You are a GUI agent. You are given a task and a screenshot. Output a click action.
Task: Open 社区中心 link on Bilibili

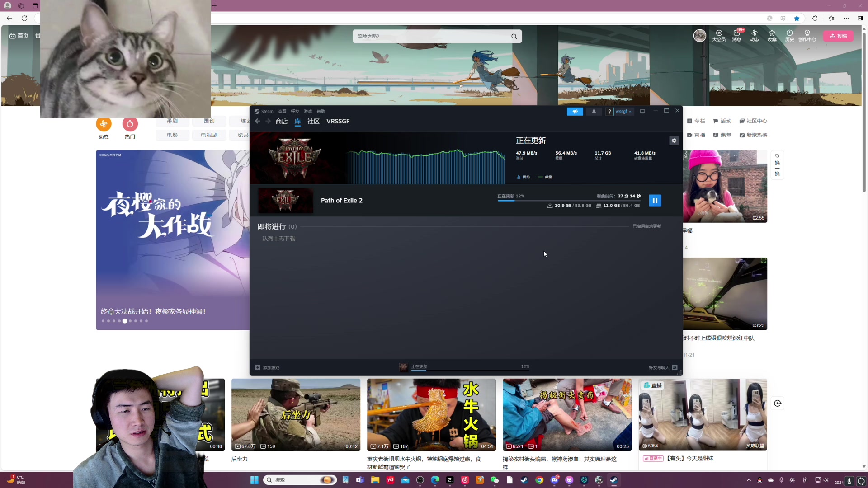753,121
